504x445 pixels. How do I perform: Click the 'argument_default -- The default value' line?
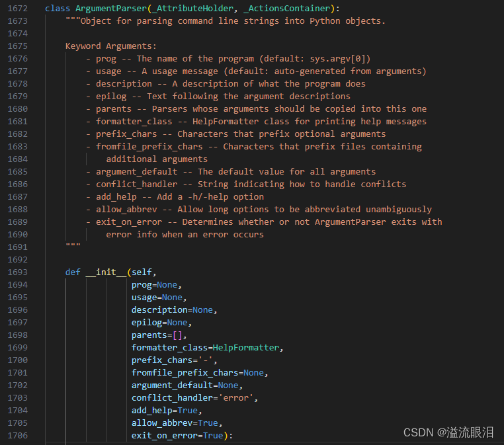tap(231, 171)
